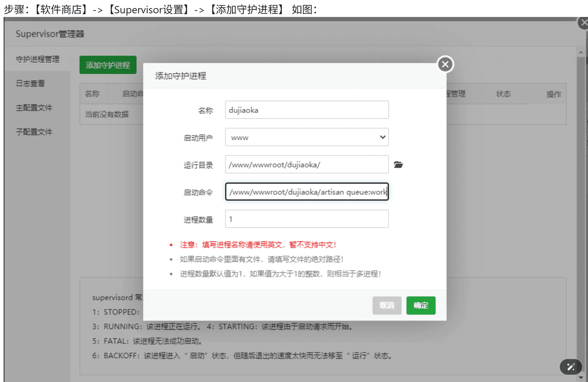Click the scrollbar down arrow at bottom right
Viewport: 588px width, 382px height.
[581, 378]
